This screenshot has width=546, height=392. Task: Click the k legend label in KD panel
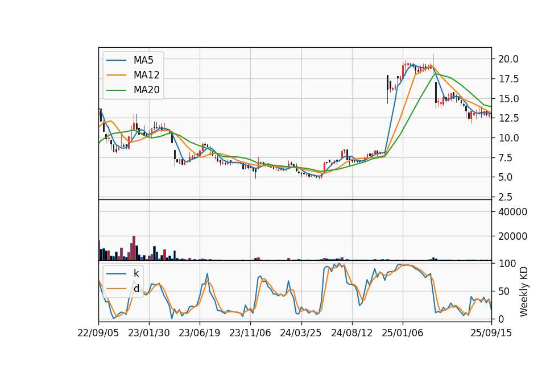136,273
